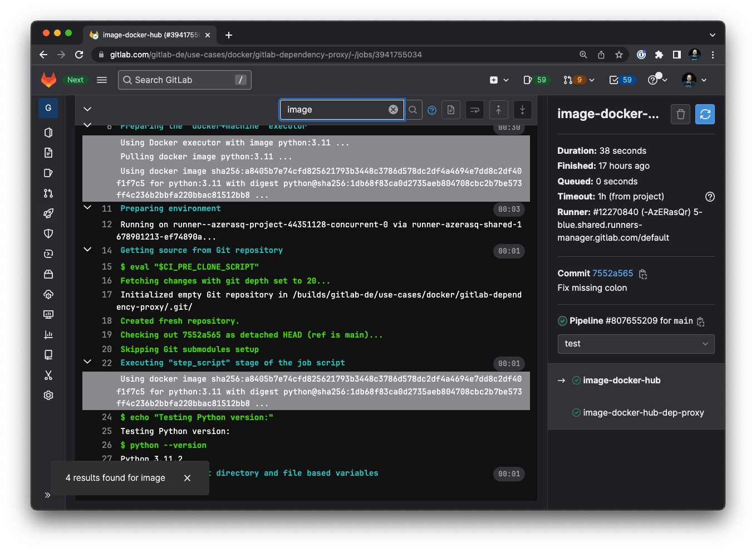Image resolution: width=756 pixels, height=551 pixels.
Task: Open the help question mark menu
Action: [x=657, y=80]
